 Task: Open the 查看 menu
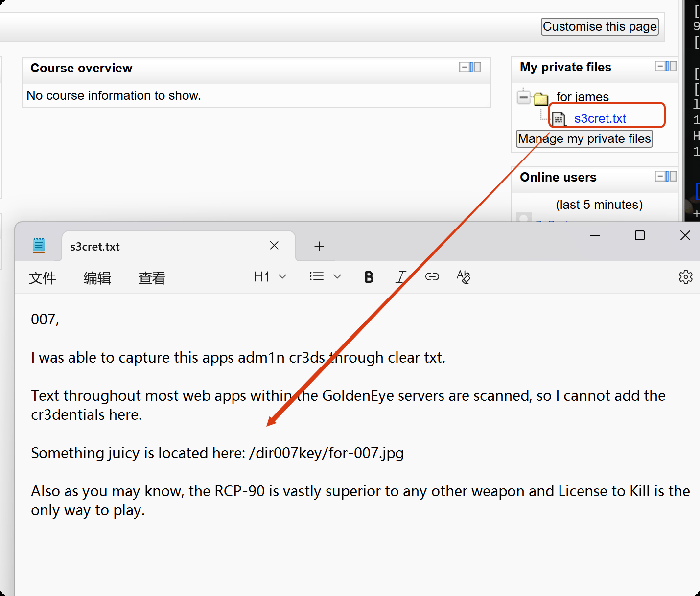point(152,278)
